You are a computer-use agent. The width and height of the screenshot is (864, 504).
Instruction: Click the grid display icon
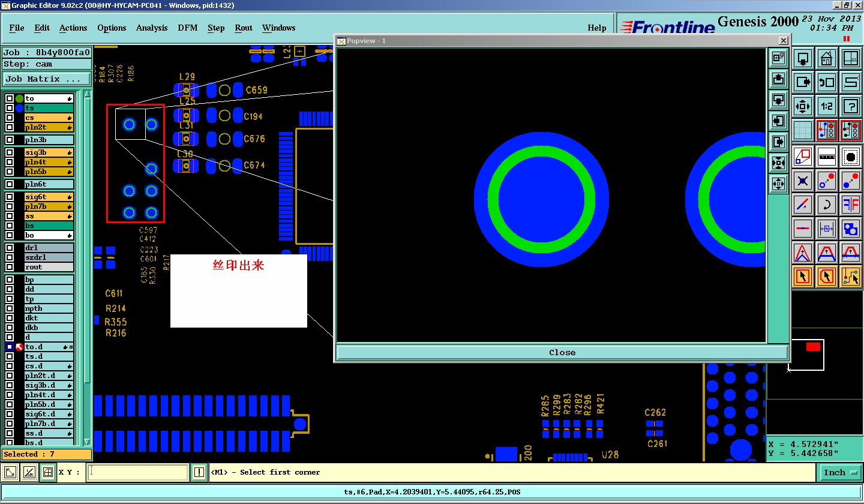pyautogui.click(x=803, y=130)
